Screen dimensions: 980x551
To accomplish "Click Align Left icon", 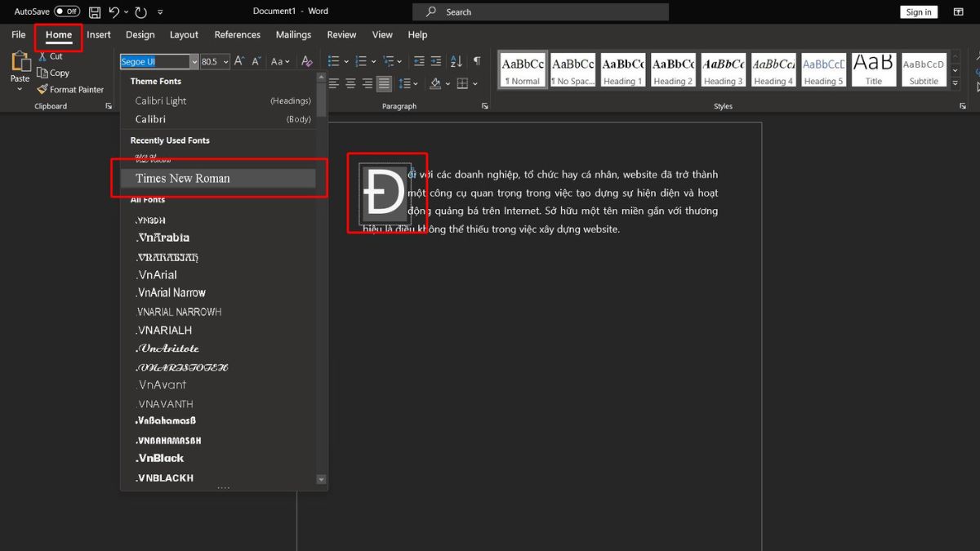I will coord(333,83).
